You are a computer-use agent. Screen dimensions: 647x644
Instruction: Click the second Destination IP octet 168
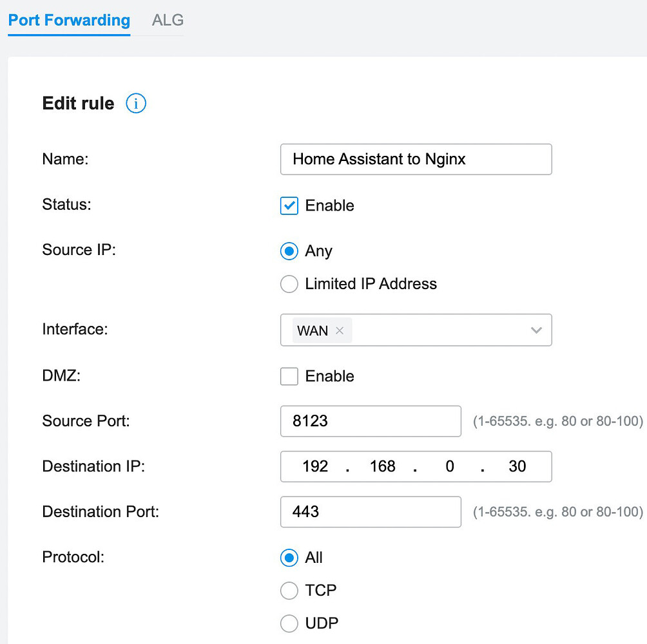pyautogui.click(x=382, y=466)
